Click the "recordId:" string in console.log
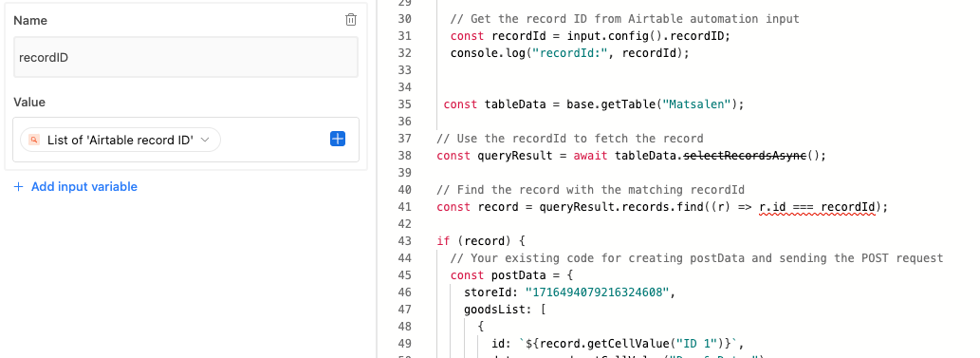 (570, 53)
